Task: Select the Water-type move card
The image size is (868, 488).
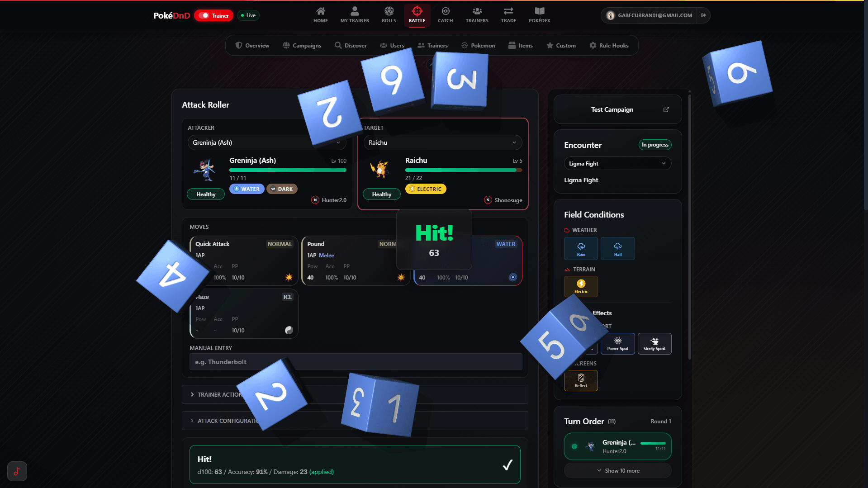Action: 468,261
